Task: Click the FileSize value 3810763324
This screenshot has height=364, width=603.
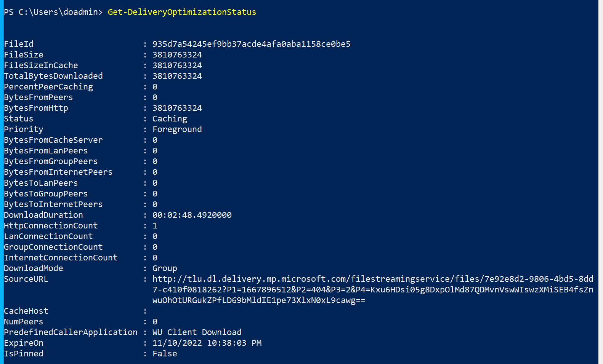Action: (x=177, y=55)
